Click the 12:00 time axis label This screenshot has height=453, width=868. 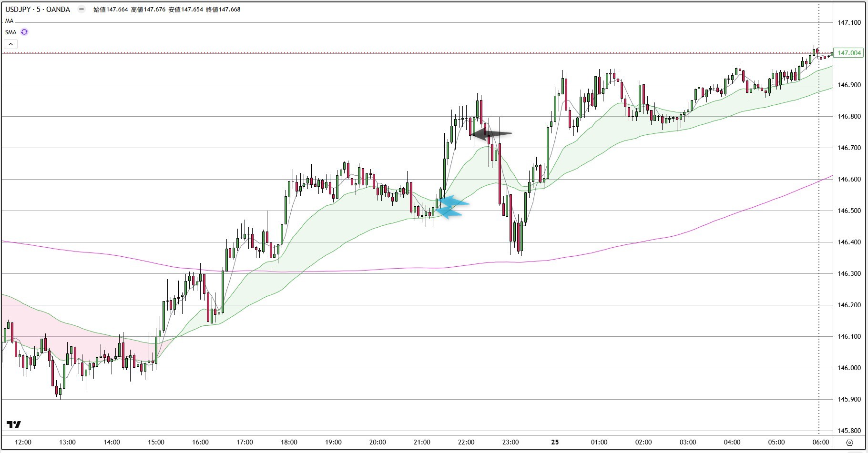[x=23, y=442]
